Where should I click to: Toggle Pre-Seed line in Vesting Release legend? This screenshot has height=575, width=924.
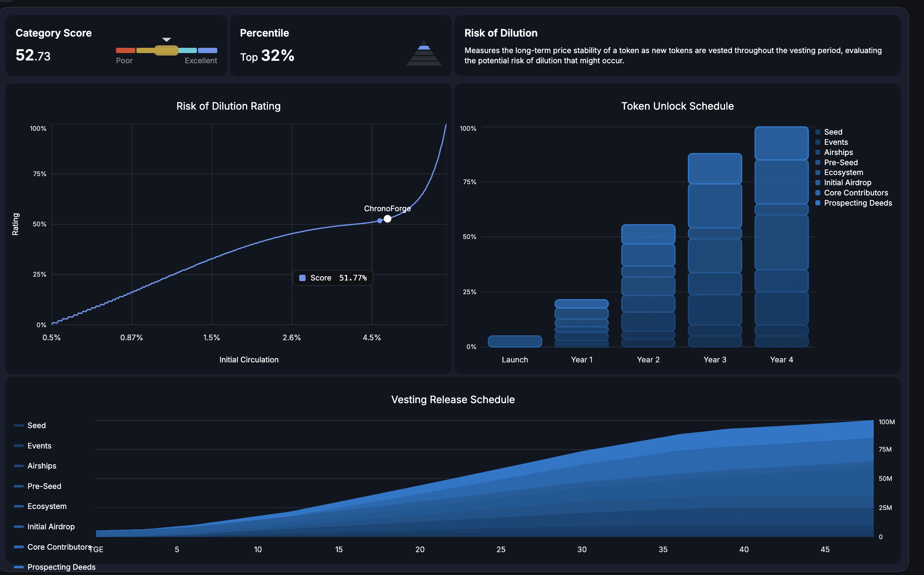point(37,486)
